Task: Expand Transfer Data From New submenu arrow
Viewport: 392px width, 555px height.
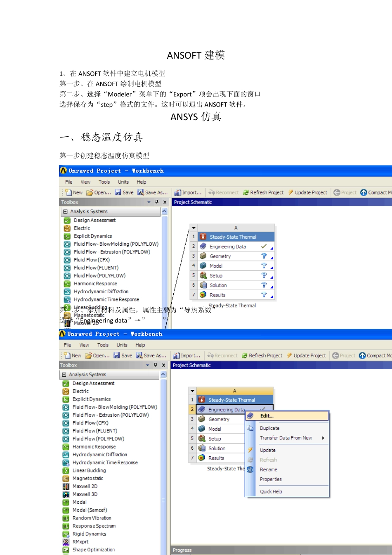Action: (x=323, y=438)
